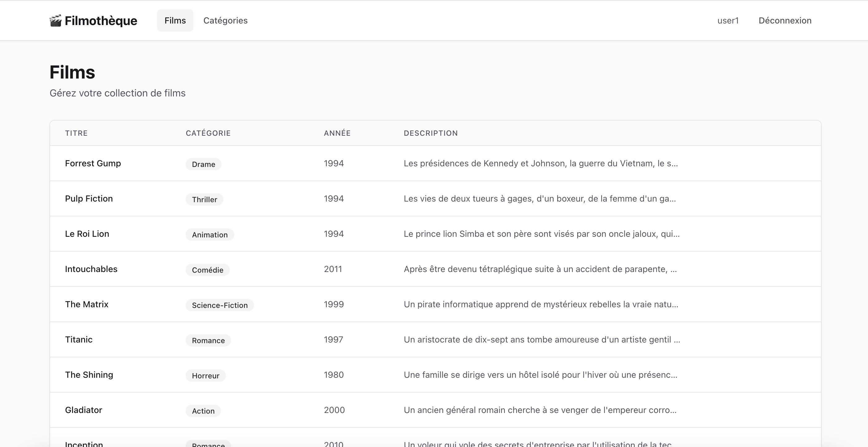The width and height of the screenshot is (868, 447).
Task: Select the Gladiator film title
Action: tap(83, 410)
